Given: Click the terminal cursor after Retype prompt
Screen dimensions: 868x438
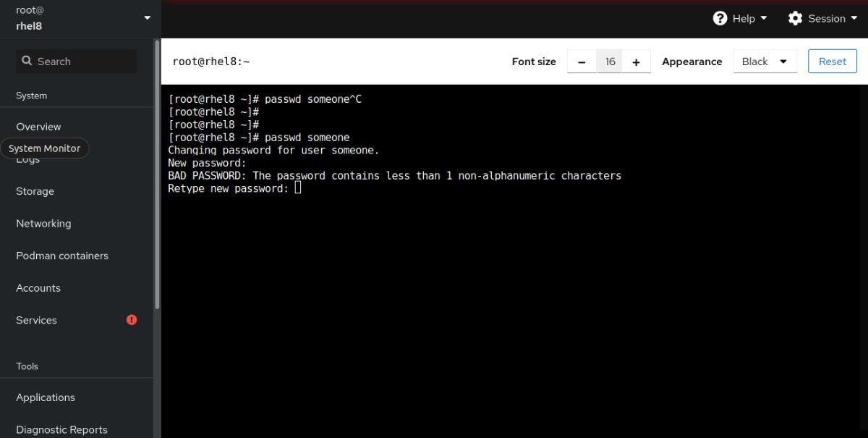Looking at the screenshot, I should tap(298, 188).
